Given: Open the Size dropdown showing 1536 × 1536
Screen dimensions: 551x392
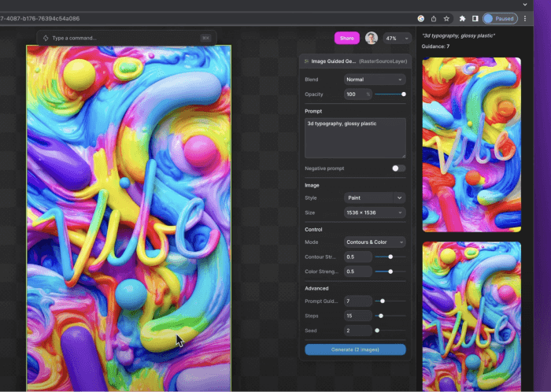Looking at the screenshot, I should pos(375,213).
